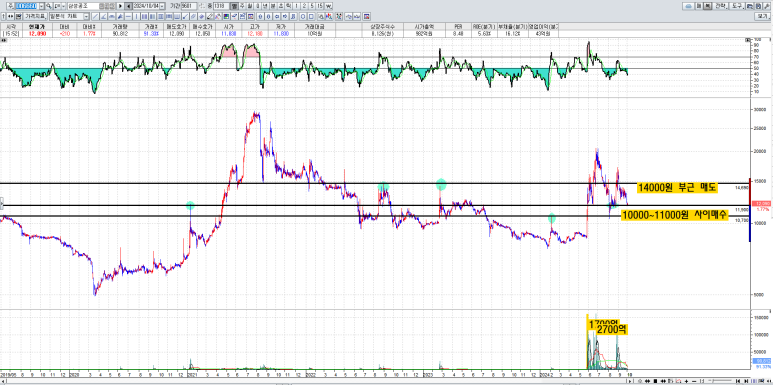Click the plus zoom-in icon in the bottom bar
This screenshot has height=385, width=773.
(x=686, y=381)
